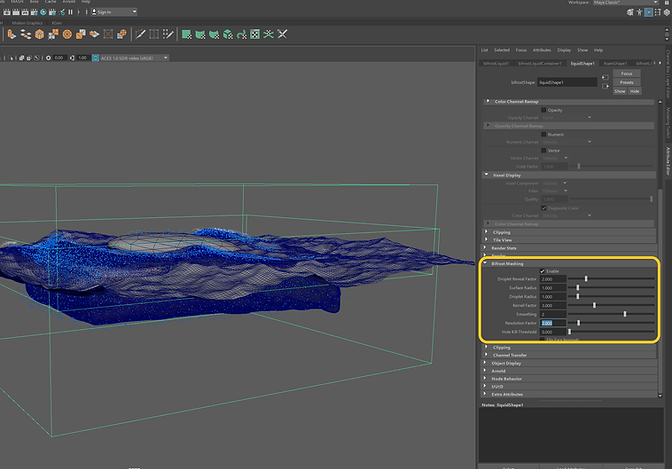The width and height of the screenshot is (672, 469).
Task: Expand the Node Behavior section
Action: tap(485, 379)
